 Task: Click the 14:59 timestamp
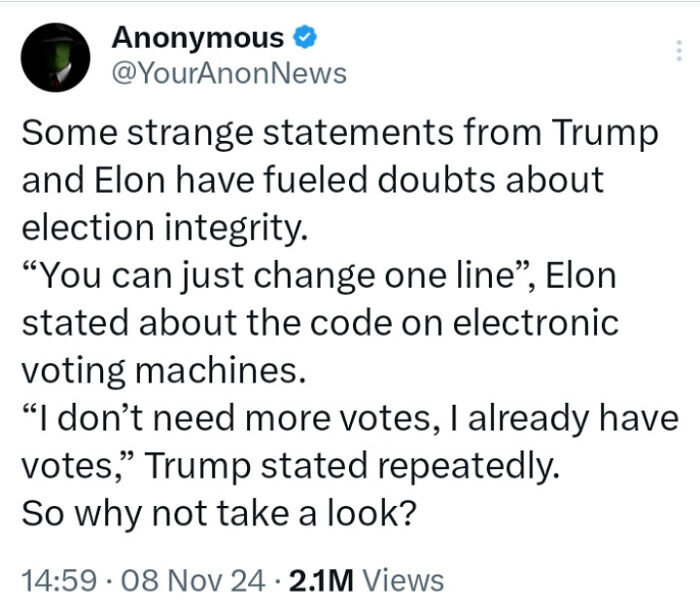click(59, 580)
